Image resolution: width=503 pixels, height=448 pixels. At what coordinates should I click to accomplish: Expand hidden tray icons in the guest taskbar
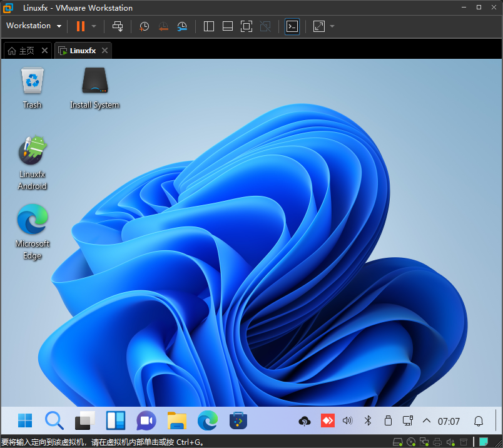426,420
